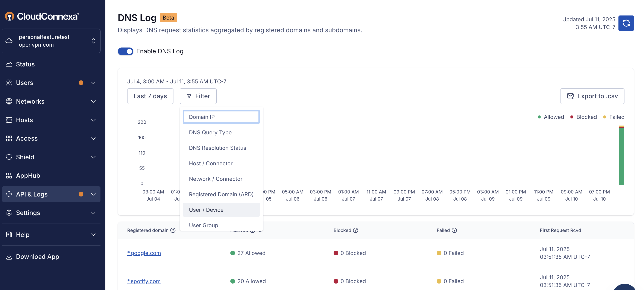Toggle the Blocked series in chart legend
Viewport: 644px width, 290px height.
click(x=583, y=117)
